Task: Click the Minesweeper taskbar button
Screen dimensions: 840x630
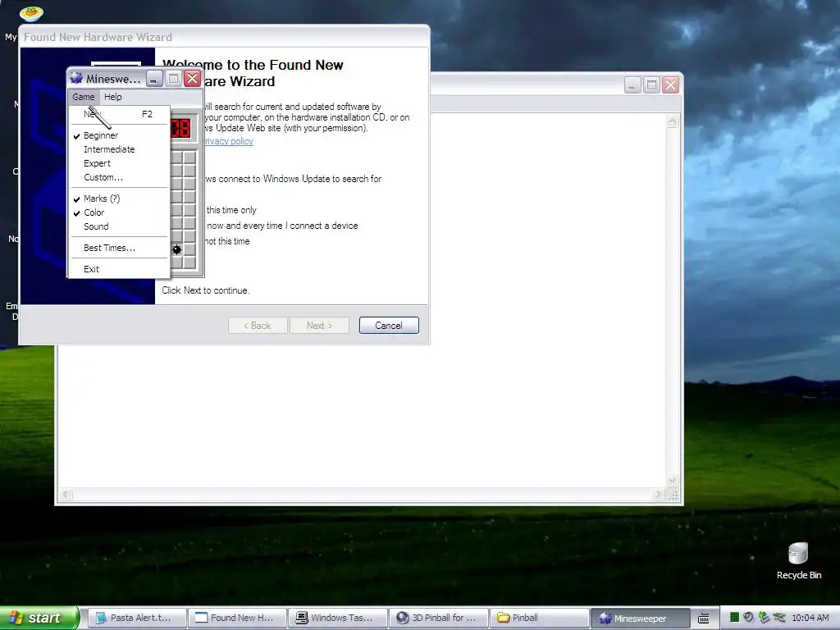Action: point(640,618)
